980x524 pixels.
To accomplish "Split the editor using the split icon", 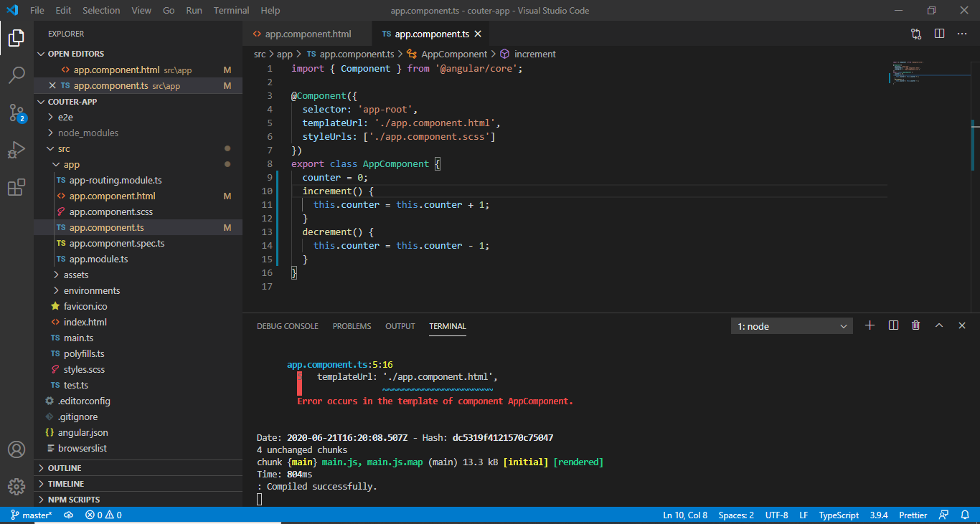I will (x=939, y=33).
